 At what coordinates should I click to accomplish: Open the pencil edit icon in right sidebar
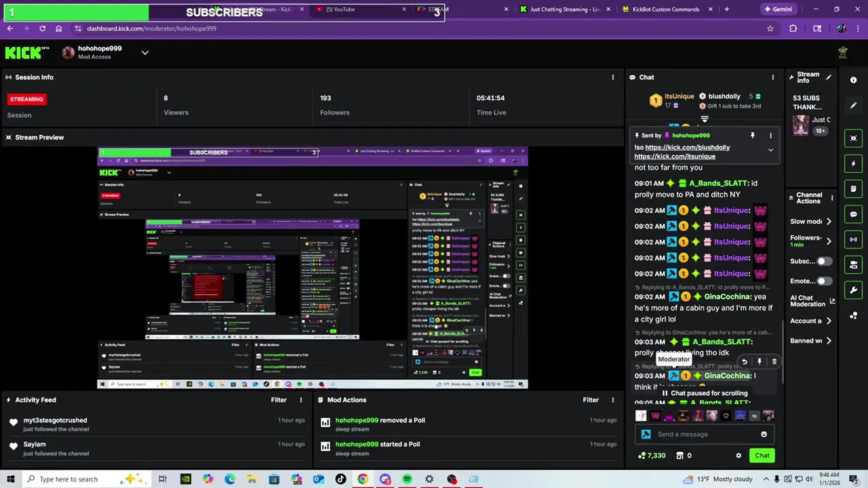pyautogui.click(x=853, y=106)
